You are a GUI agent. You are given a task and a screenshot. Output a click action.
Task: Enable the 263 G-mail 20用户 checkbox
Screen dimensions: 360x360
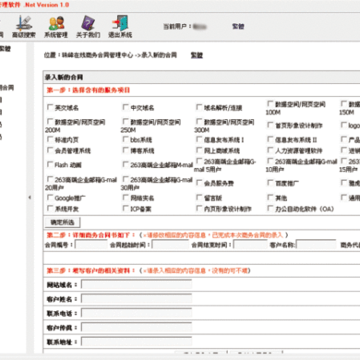point(50,179)
